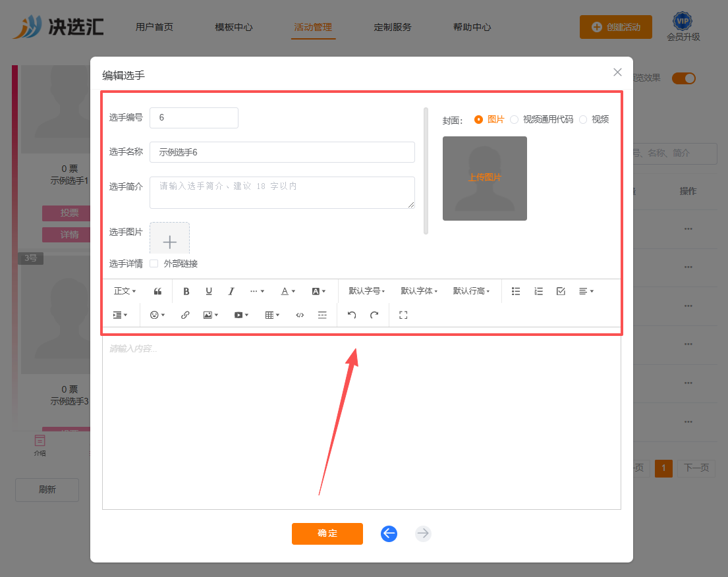Insert a to-do checklist
This screenshot has height=577, width=728.
[561, 291]
